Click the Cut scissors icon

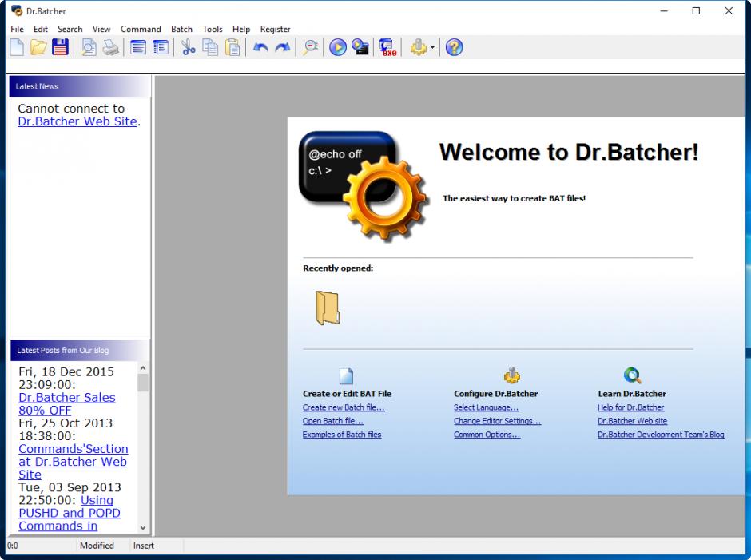coord(189,47)
